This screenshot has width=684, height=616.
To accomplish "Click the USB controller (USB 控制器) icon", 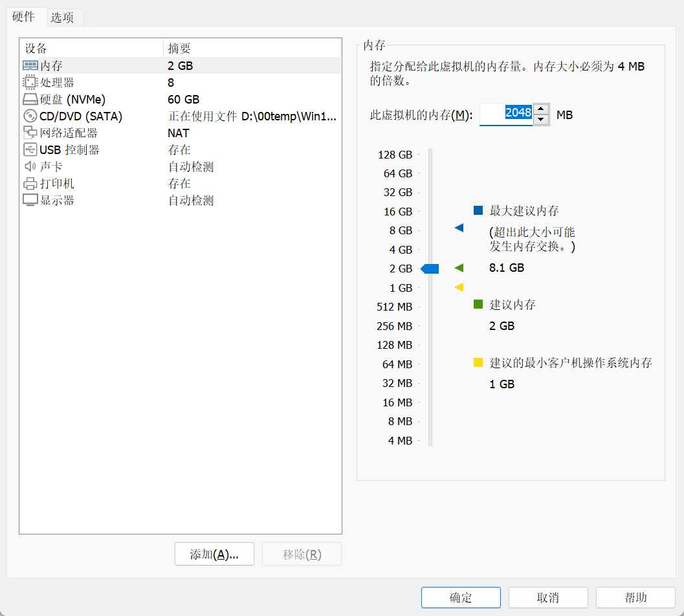I will pos(30,149).
